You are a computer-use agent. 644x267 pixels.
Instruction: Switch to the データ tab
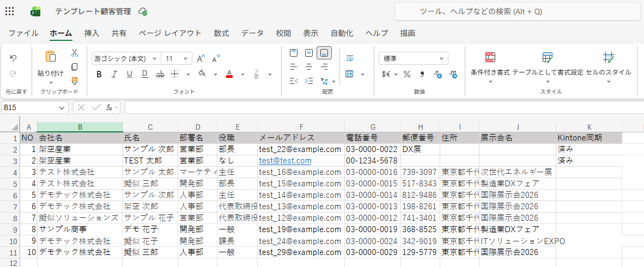pos(252,33)
